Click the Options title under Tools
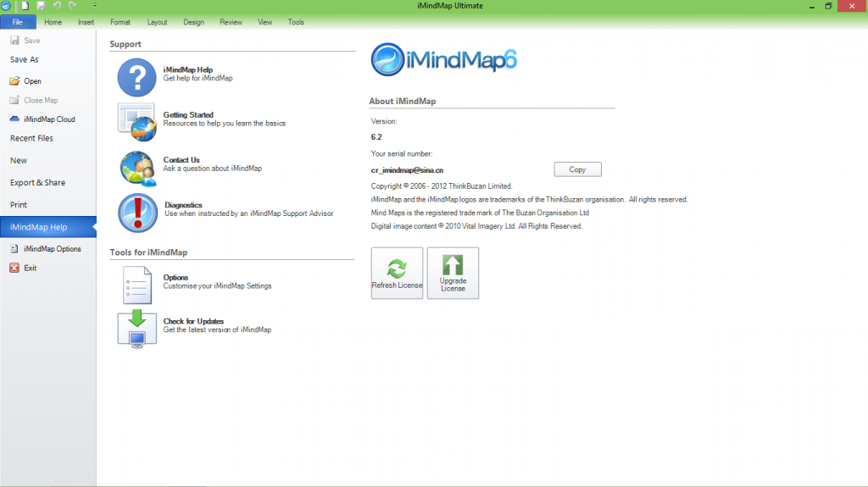 click(175, 277)
